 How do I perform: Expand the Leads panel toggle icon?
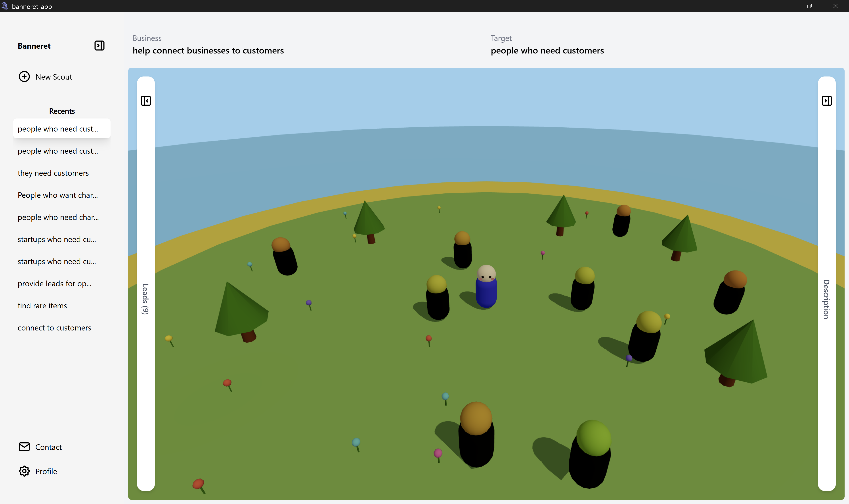pyautogui.click(x=146, y=101)
